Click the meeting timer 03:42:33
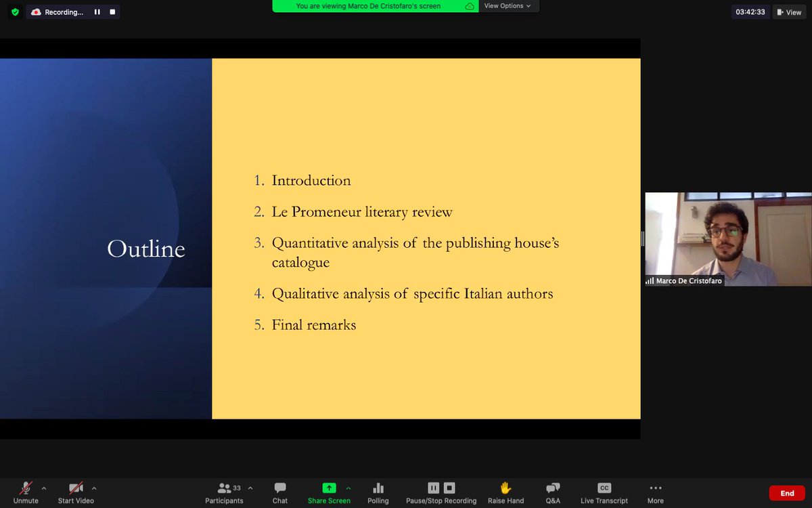 click(750, 12)
